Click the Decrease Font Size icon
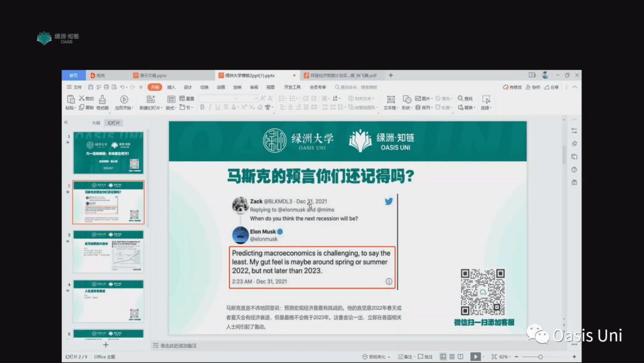Screen dimensions: 644x363 [x=270, y=99]
